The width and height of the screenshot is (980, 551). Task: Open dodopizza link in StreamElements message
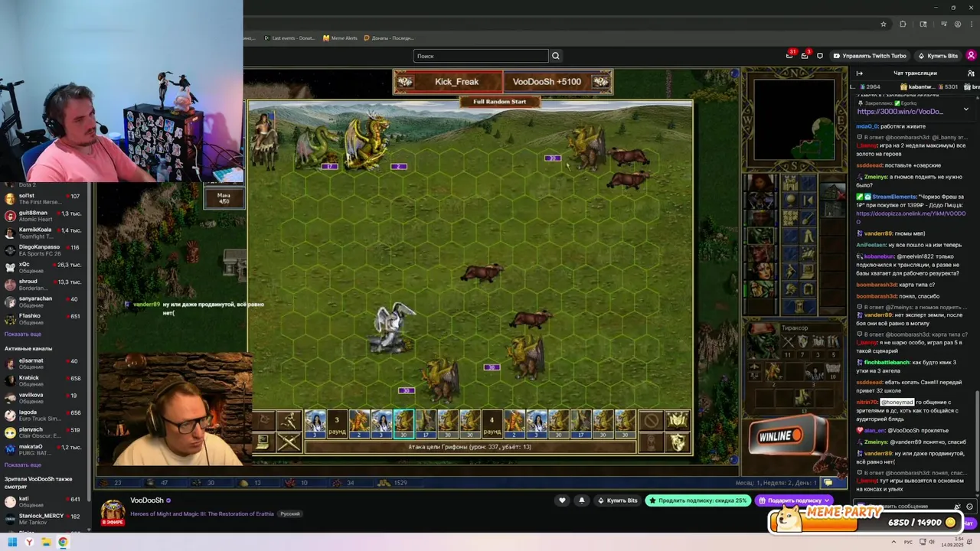pyautogui.click(x=910, y=217)
